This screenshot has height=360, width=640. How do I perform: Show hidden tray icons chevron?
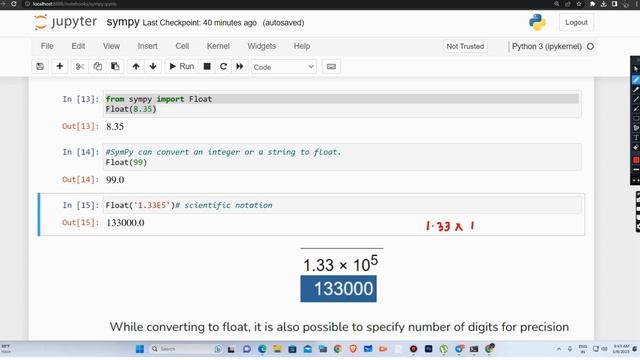558,349
